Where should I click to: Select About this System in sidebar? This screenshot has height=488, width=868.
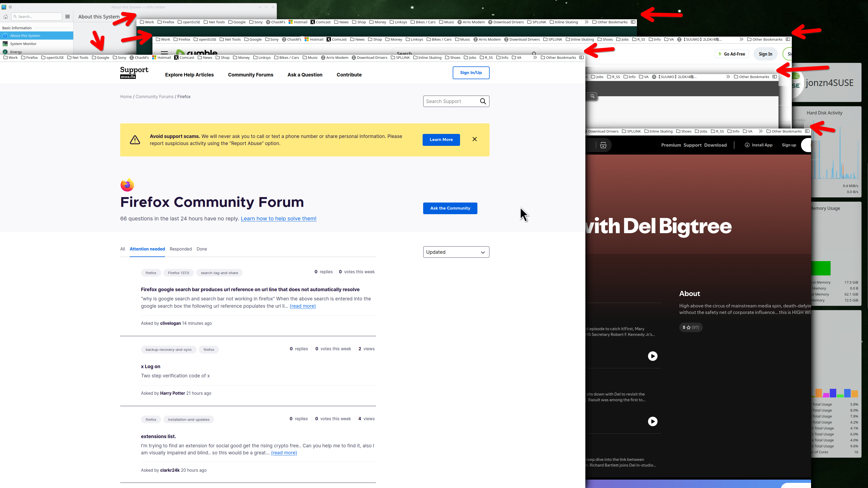click(x=37, y=35)
